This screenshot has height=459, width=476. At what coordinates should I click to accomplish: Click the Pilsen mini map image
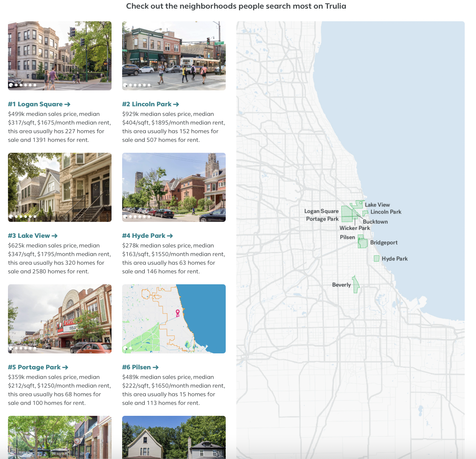[x=174, y=319]
